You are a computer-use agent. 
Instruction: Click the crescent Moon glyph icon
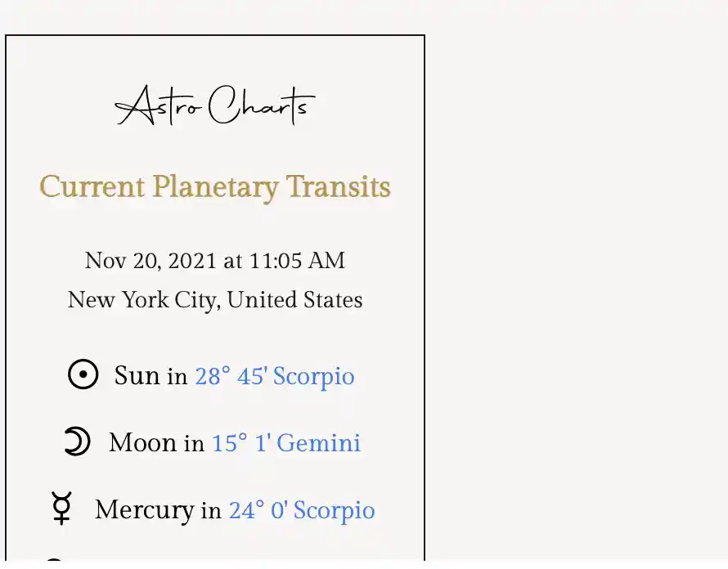(x=77, y=441)
